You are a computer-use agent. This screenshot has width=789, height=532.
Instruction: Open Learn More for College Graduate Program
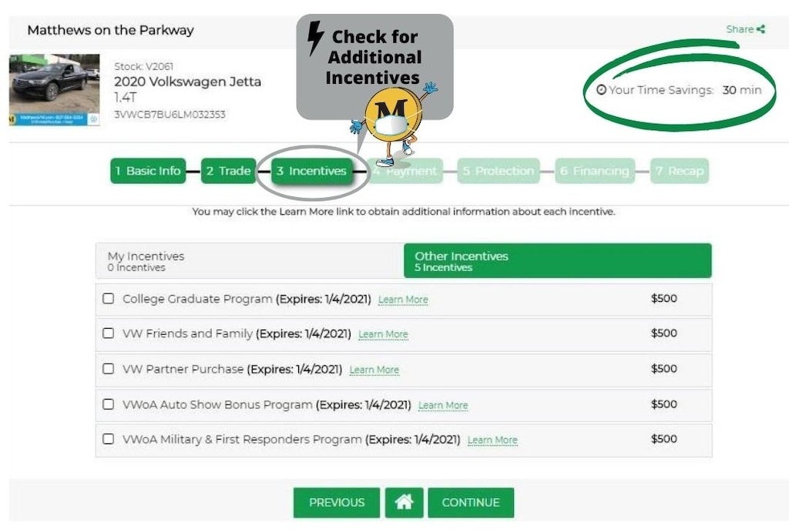[x=403, y=299]
